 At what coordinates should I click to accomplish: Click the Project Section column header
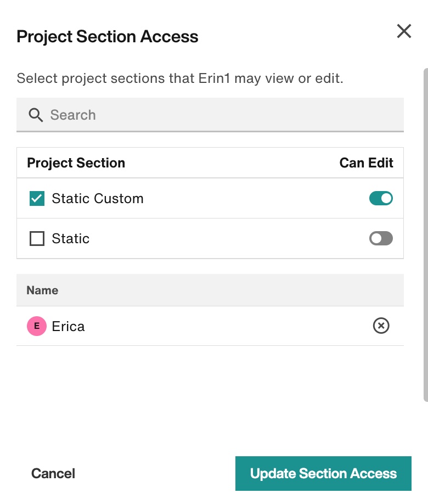pyautogui.click(x=76, y=163)
